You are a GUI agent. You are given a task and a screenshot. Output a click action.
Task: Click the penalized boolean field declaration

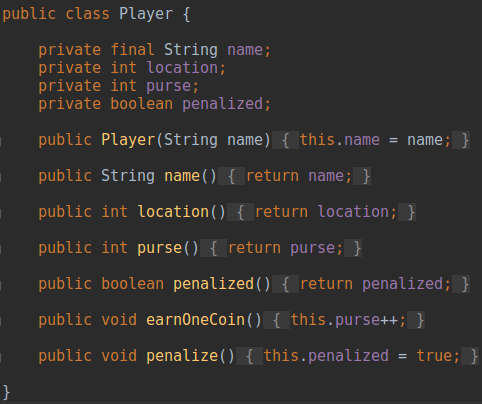(x=222, y=104)
